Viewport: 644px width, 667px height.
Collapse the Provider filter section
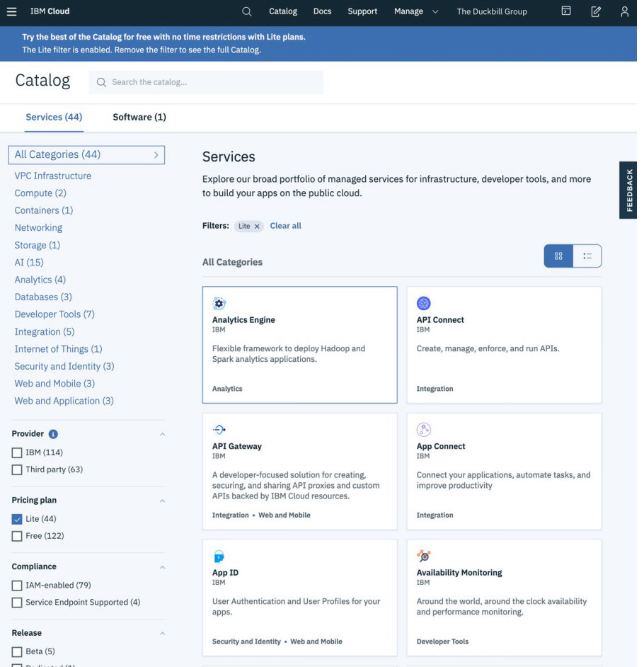pyautogui.click(x=162, y=434)
